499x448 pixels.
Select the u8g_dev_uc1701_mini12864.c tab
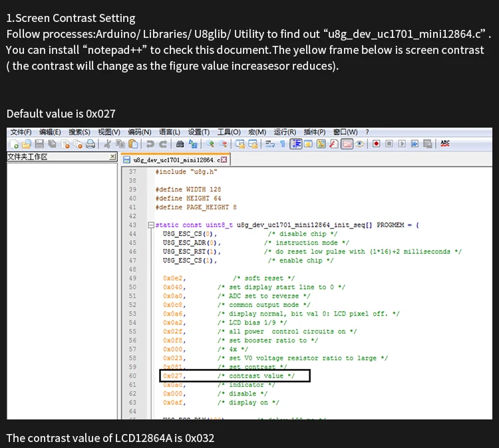(x=176, y=160)
